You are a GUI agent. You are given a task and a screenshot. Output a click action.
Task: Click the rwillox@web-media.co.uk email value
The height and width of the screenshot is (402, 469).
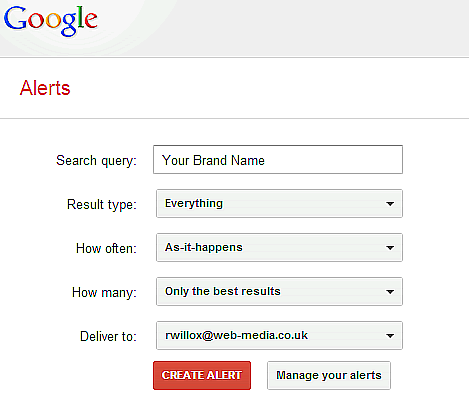[236, 335]
